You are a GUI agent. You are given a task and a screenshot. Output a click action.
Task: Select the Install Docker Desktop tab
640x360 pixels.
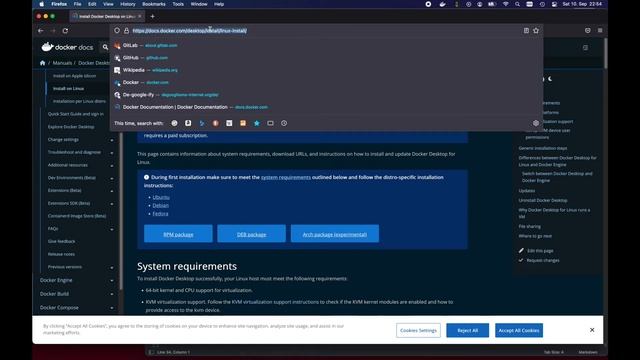point(107,16)
